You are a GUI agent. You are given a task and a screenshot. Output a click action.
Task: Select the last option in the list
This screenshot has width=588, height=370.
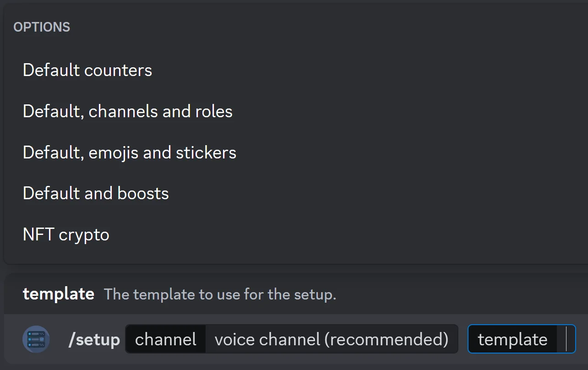click(x=65, y=234)
